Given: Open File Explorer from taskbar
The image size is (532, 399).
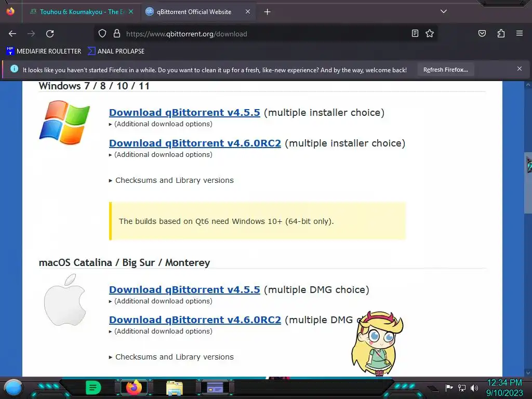Looking at the screenshot, I should tap(175, 388).
